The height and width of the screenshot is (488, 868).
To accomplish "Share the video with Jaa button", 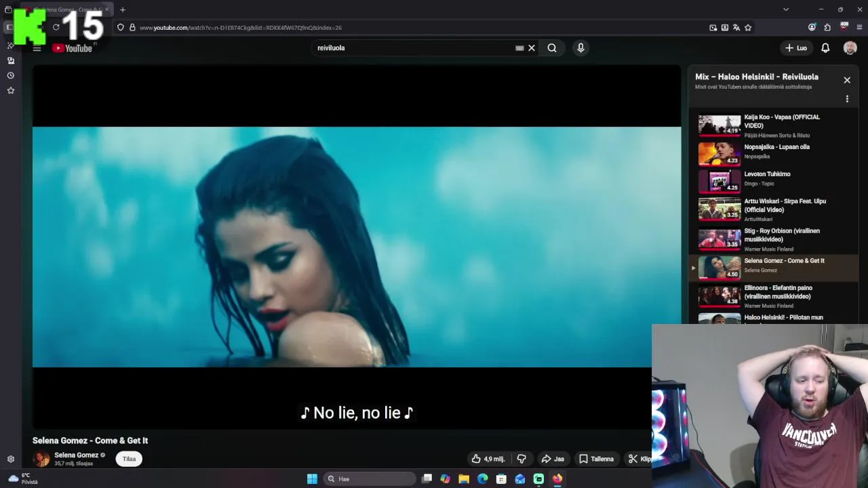I will (x=553, y=459).
